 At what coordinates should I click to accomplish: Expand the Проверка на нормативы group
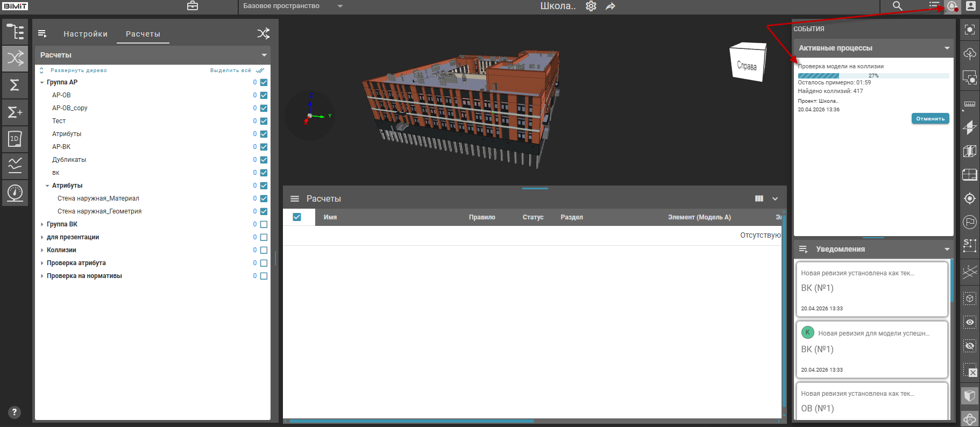42,276
